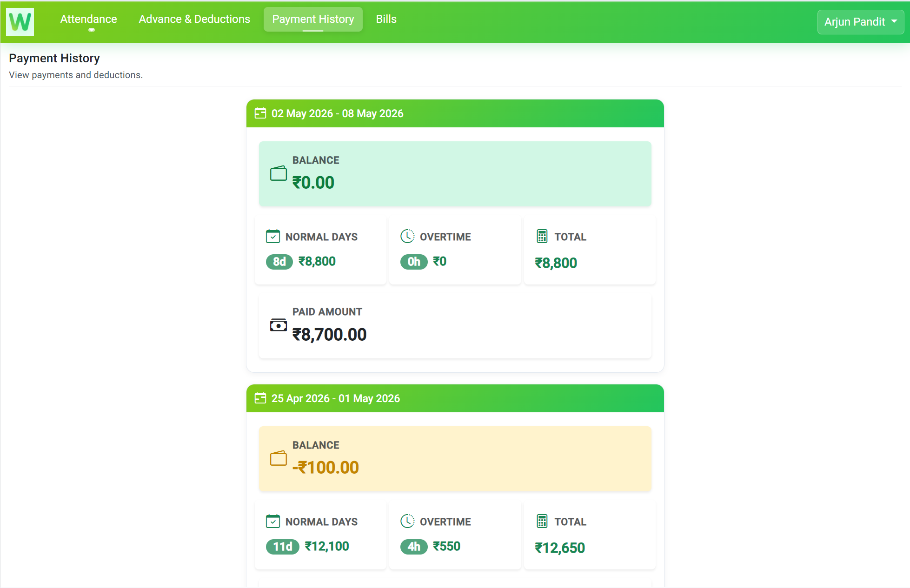Click the cash icon beside Paid Amount

[x=278, y=325]
